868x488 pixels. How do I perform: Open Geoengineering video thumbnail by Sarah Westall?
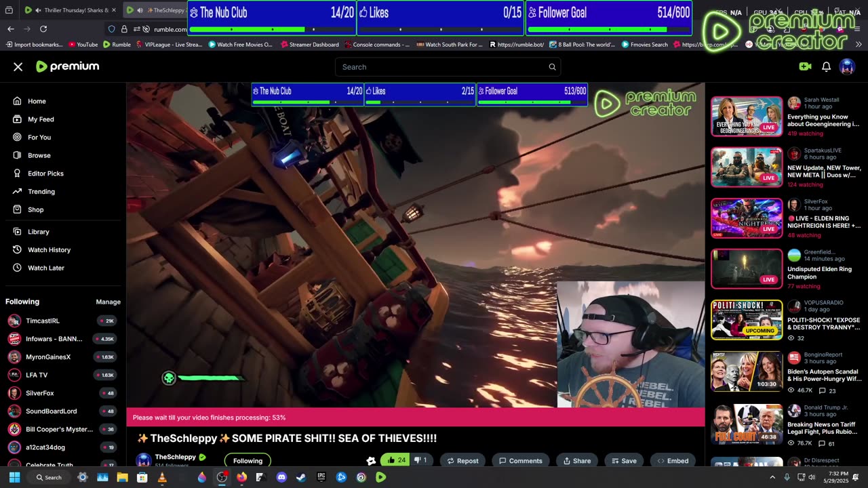coord(747,117)
